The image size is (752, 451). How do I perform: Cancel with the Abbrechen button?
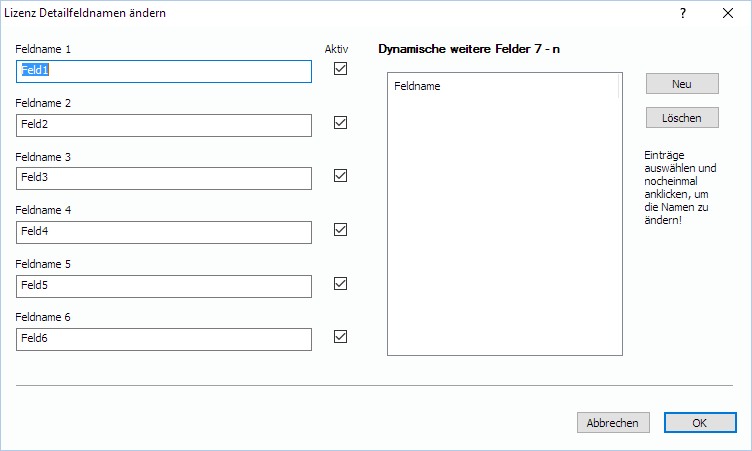click(x=613, y=423)
